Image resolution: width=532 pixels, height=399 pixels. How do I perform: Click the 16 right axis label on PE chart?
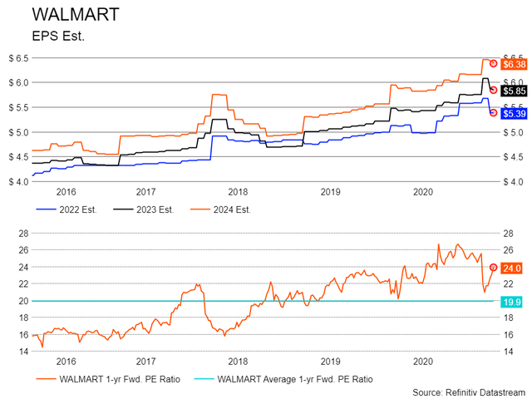pos(508,334)
